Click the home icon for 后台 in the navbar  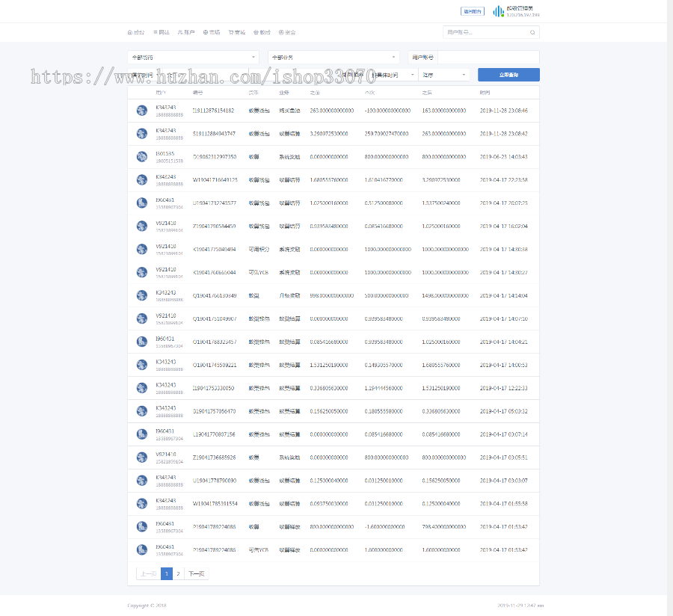click(130, 33)
